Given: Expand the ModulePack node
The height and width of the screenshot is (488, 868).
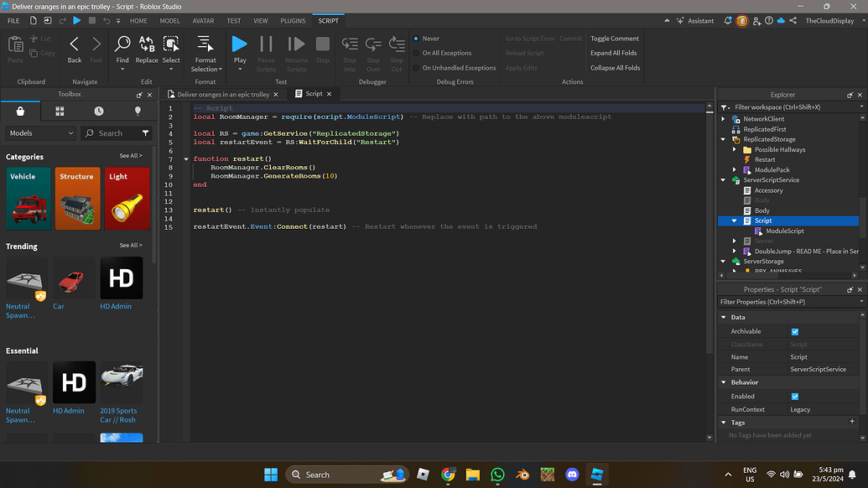Looking at the screenshot, I should pyautogui.click(x=735, y=170).
